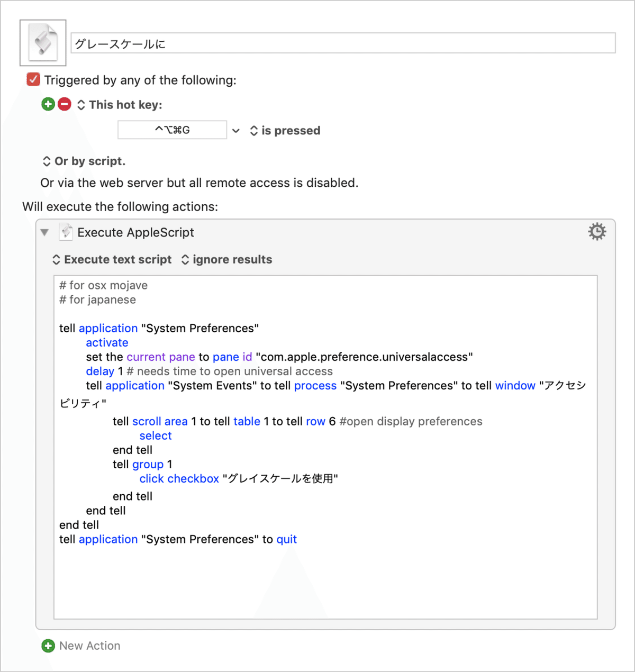Click the macro script icon thumbnail
Screen dimensions: 635x672
43,43
